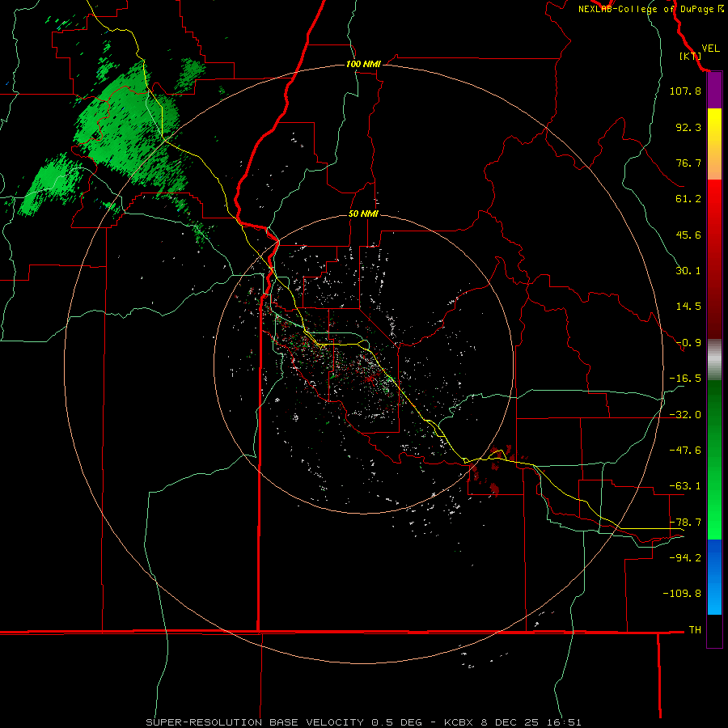
Task: Select the -94.2 legend value
Action: pyautogui.click(x=685, y=557)
